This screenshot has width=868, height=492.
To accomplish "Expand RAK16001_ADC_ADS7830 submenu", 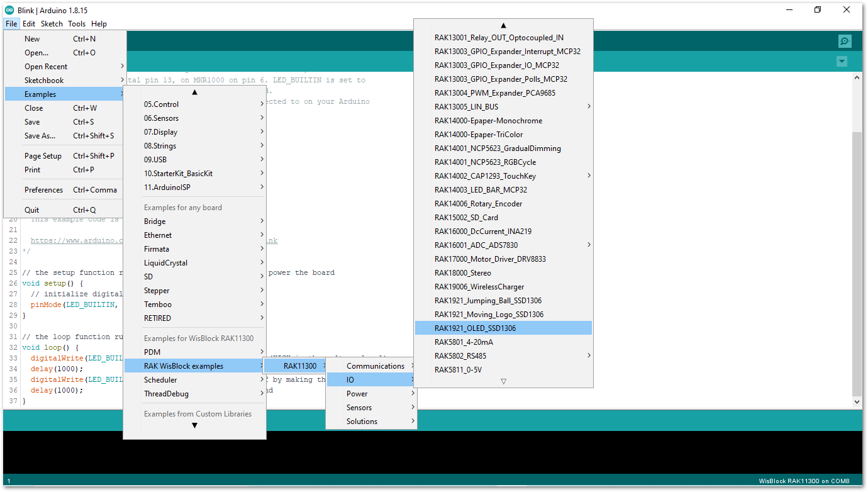I will 503,245.
